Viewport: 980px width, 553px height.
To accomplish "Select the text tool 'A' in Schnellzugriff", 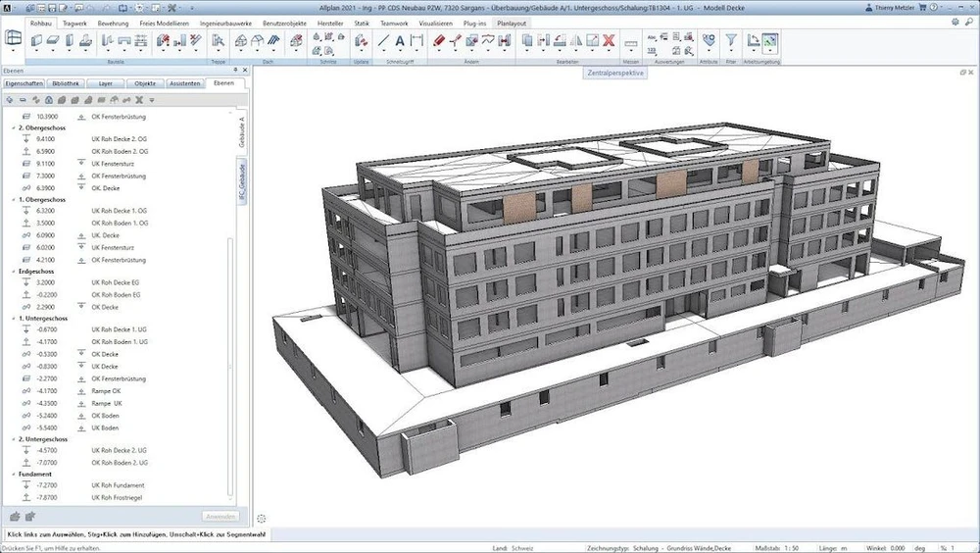I will click(400, 41).
